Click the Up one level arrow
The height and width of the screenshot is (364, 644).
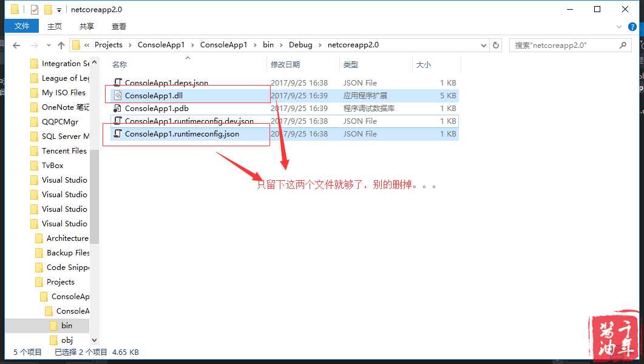point(61,45)
